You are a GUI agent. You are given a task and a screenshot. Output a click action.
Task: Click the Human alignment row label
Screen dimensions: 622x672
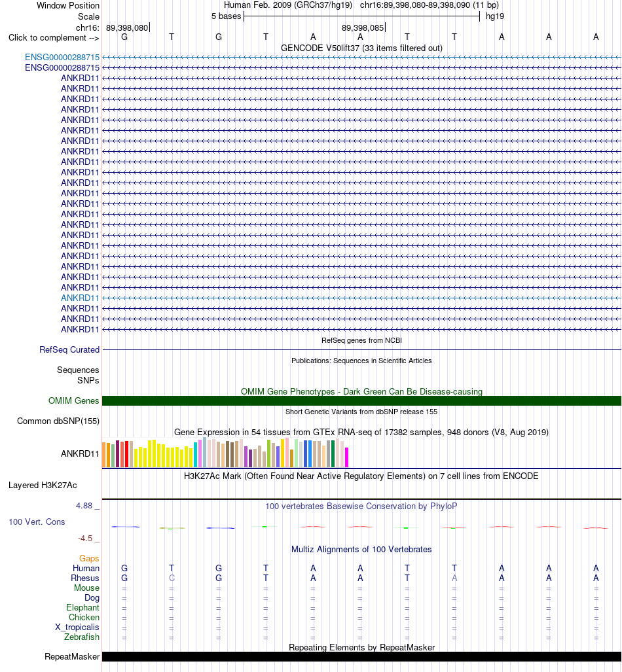tap(86, 568)
